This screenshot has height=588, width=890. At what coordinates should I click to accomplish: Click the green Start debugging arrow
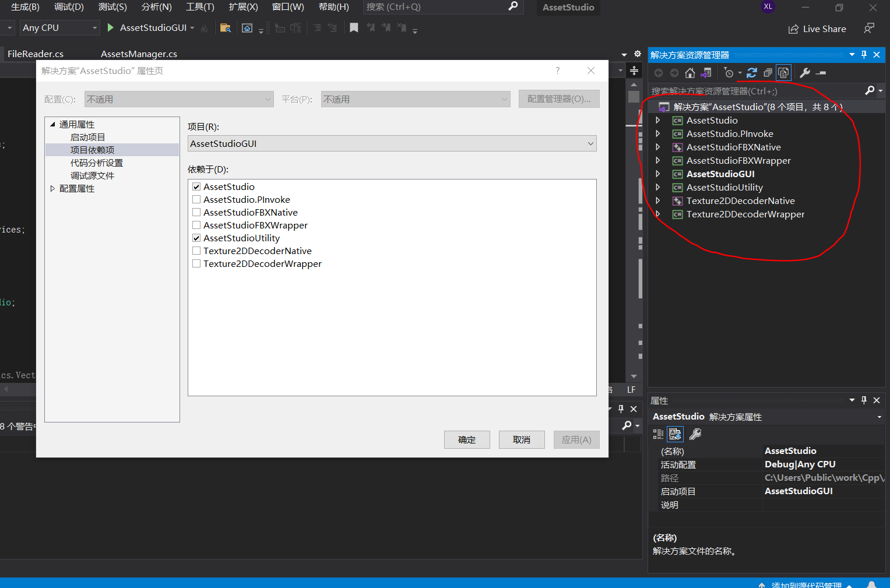[111, 28]
